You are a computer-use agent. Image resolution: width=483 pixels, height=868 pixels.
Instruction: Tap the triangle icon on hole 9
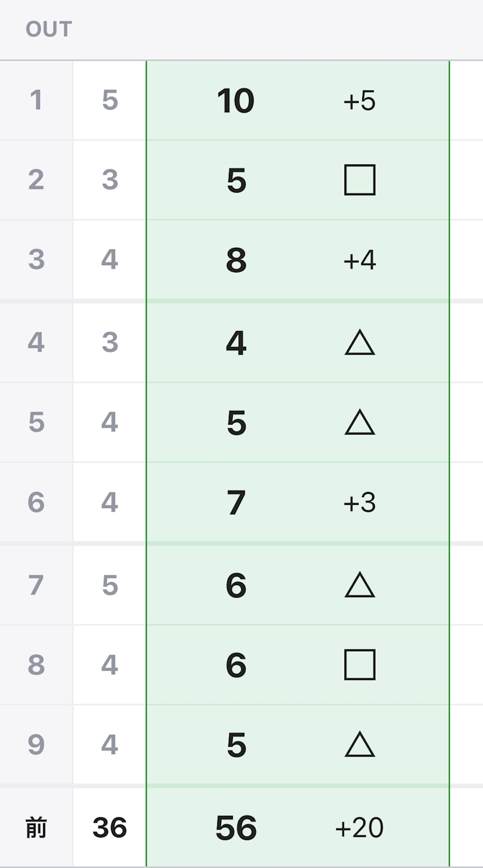360,744
